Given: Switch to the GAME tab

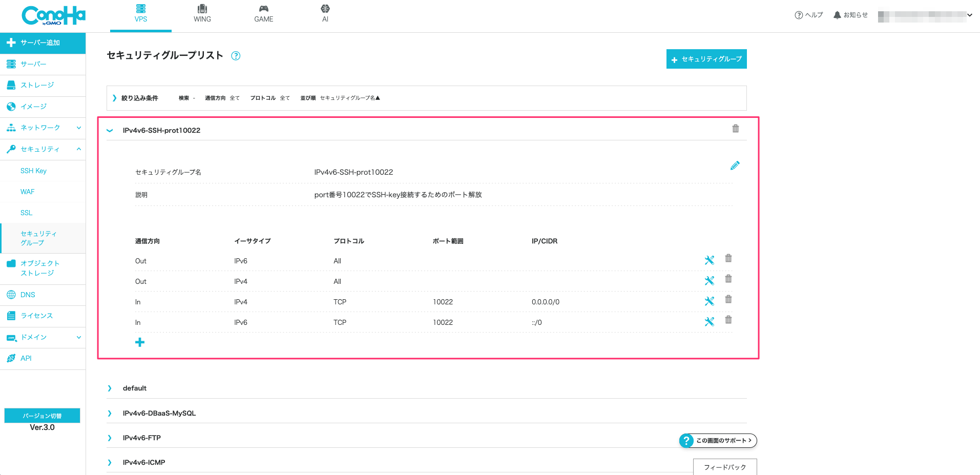Looking at the screenshot, I should point(263,13).
